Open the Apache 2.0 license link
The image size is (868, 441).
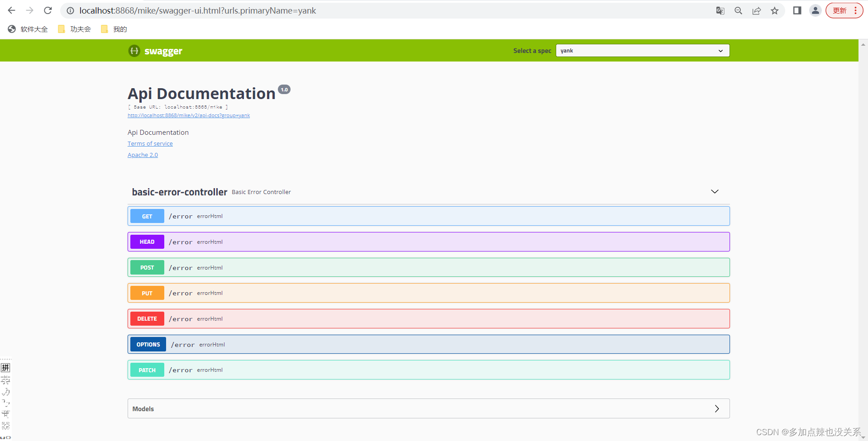(143, 155)
